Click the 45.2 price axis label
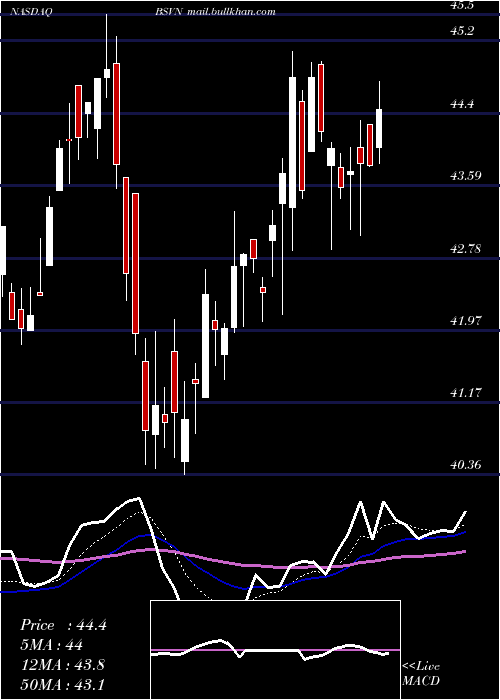 [462, 31]
